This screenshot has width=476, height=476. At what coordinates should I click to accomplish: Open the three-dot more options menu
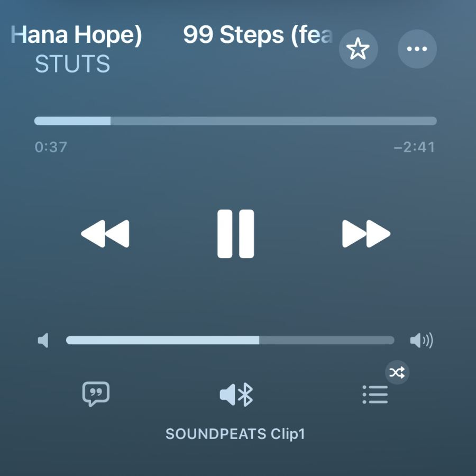pyautogui.click(x=417, y=49)
